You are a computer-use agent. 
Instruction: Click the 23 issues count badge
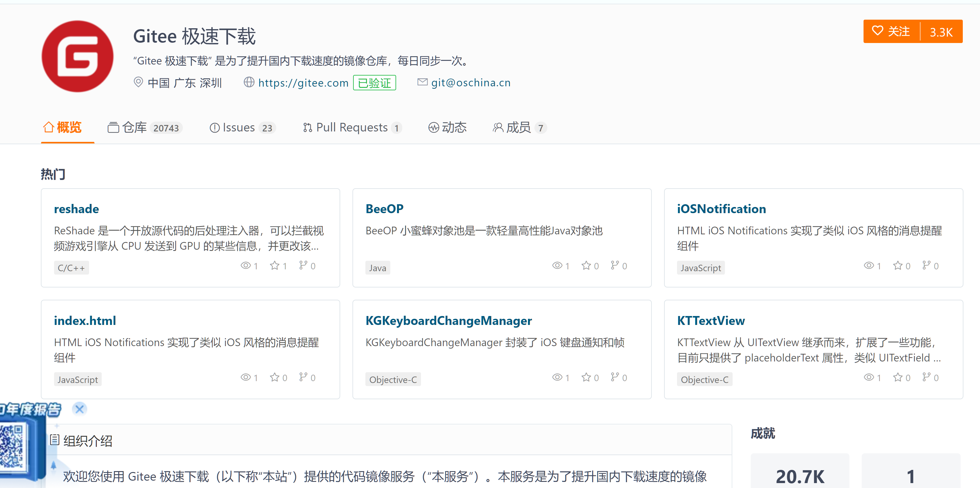267,128
